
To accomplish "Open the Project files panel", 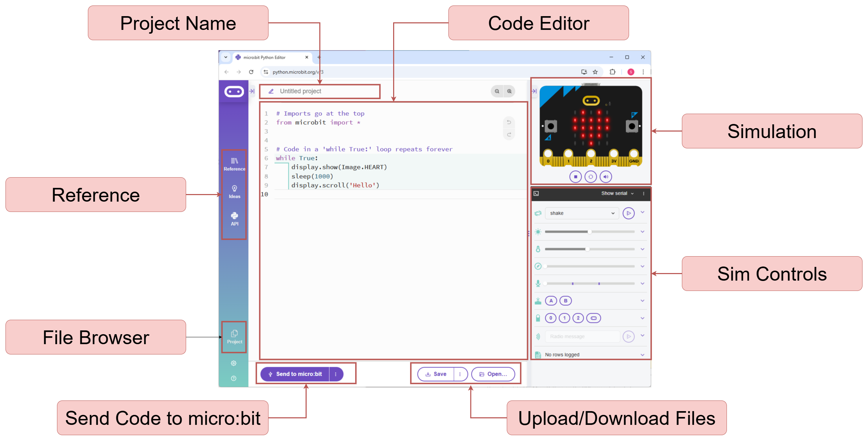I will [x=234, y=337].
